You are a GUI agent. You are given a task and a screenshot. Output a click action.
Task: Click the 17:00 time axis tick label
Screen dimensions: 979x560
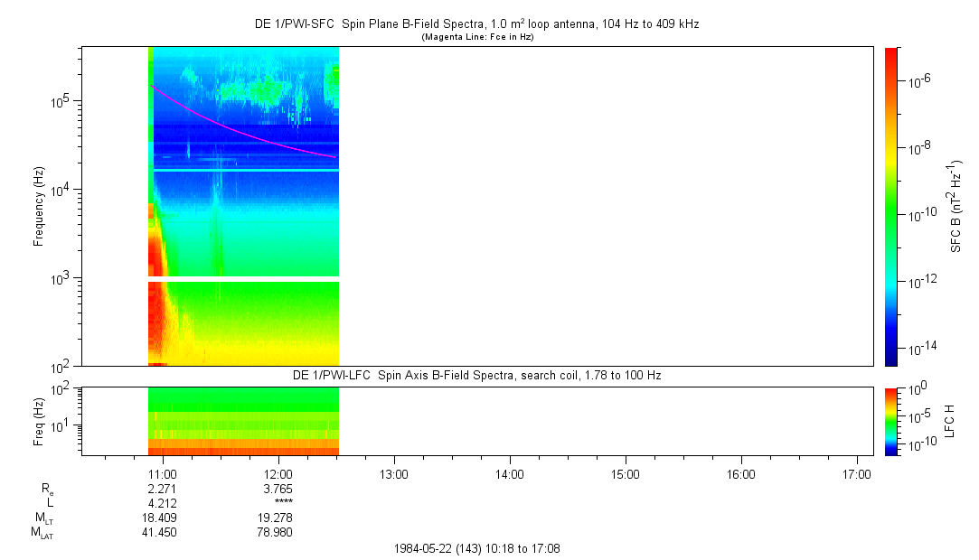856,473
